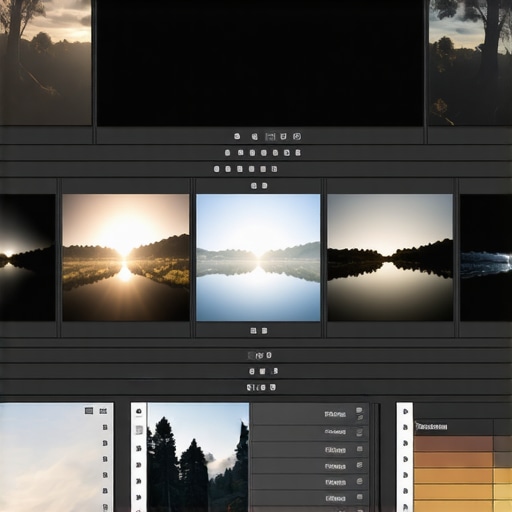
Task: Click the topmost icon in the forest photo's white sidebar
Action: point(139,411)
